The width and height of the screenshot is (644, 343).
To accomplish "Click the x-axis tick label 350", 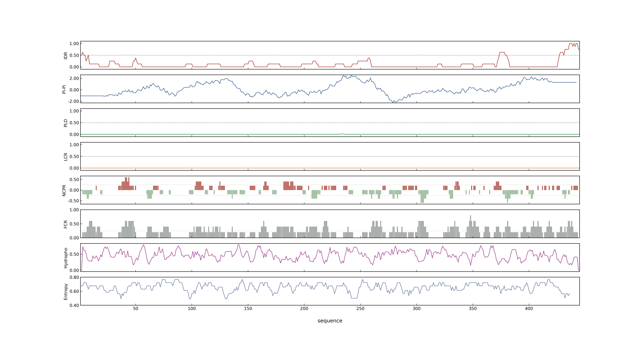I will click(x=473, y=309).
